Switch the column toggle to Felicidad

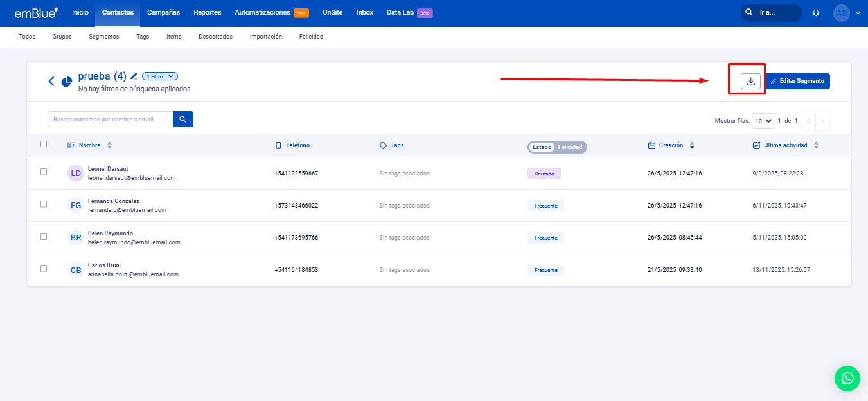(x=570, y=147)
